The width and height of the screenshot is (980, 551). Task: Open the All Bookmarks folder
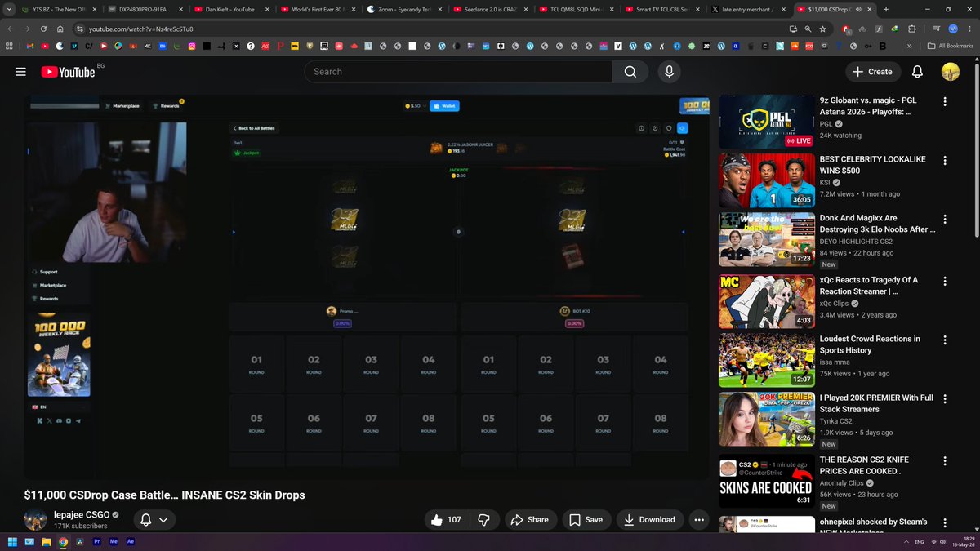tap(952, 47)
